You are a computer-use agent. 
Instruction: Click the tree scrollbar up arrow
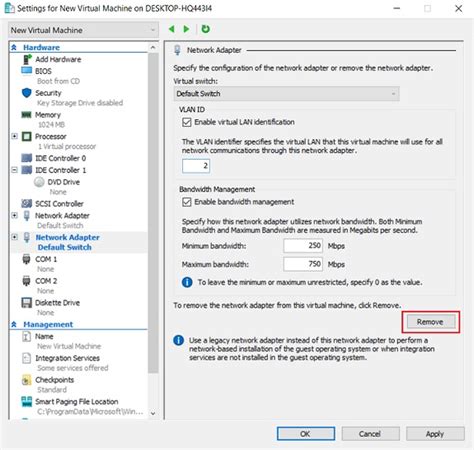point(153,47)
